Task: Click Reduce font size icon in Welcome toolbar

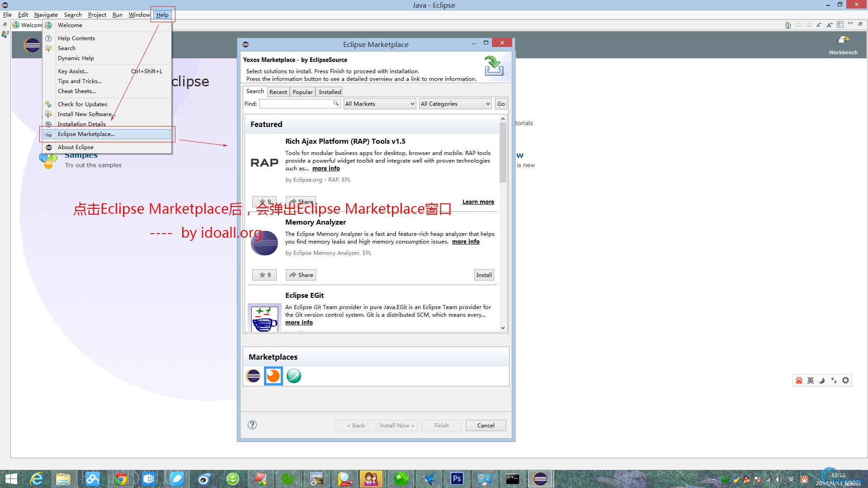Action: click(819, 25)
